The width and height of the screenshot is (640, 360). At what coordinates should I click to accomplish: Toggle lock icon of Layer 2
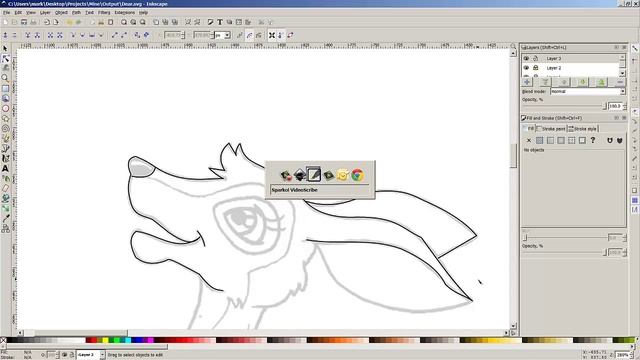[x=536, y=68]
